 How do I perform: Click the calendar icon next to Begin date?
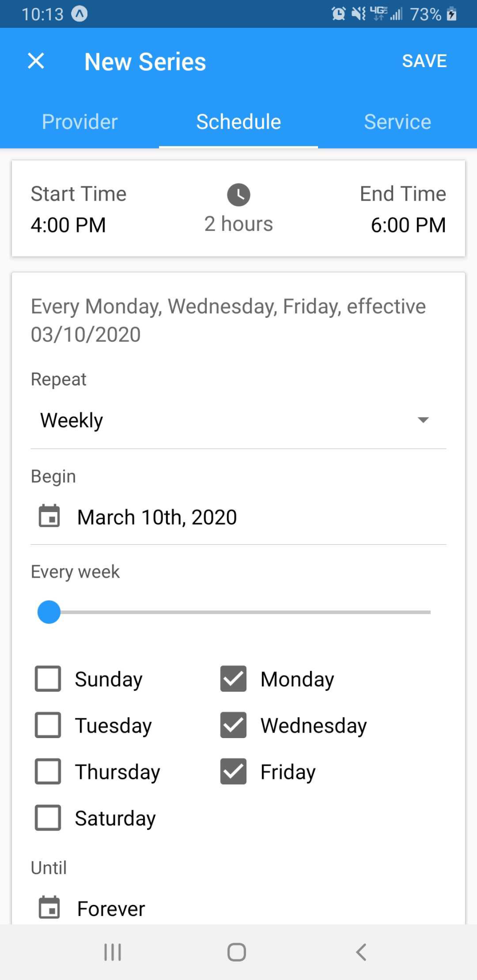click(x=49, y=517)
